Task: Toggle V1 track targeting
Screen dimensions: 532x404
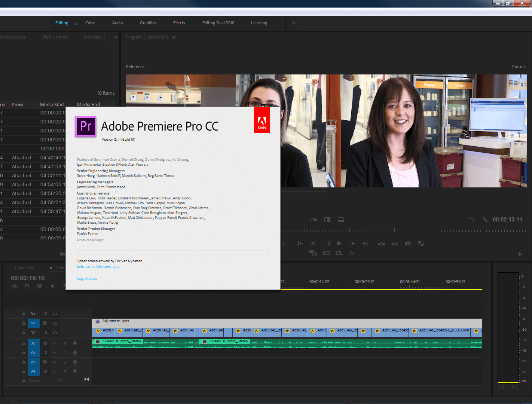Action: click(x=33, y=333)
